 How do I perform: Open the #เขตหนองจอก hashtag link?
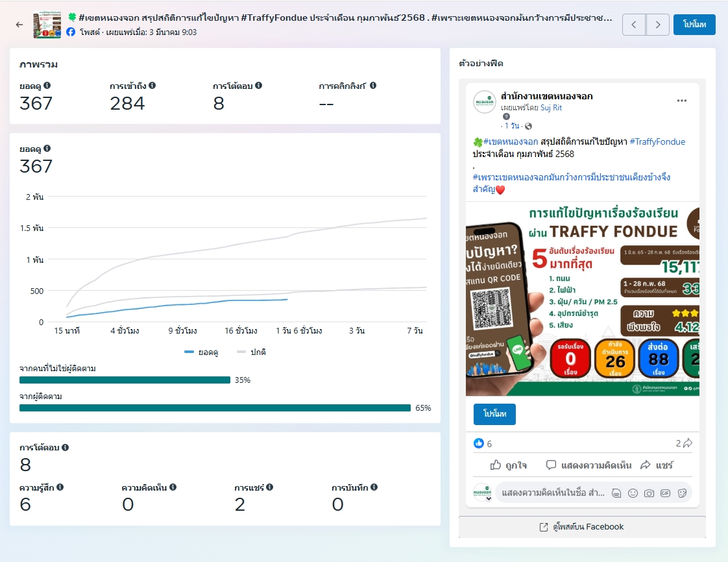(x=511, y=141)
